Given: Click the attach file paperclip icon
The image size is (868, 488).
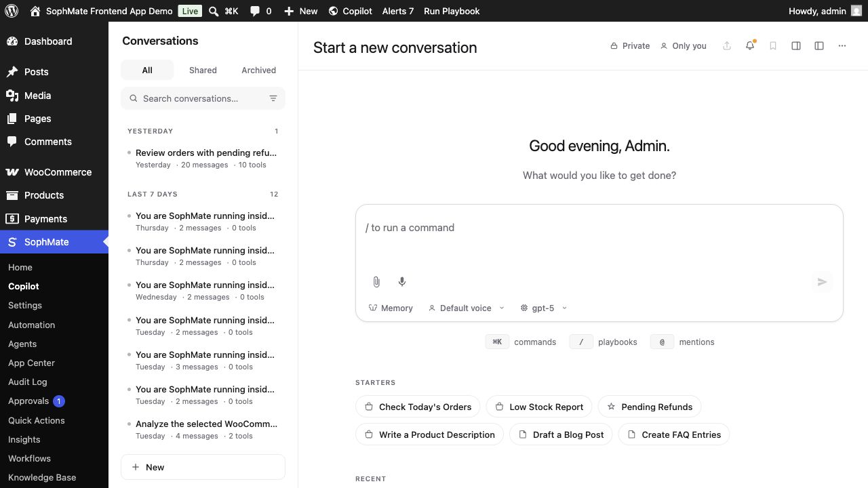Looking at the screenshot, I should [x=376, y=282].
